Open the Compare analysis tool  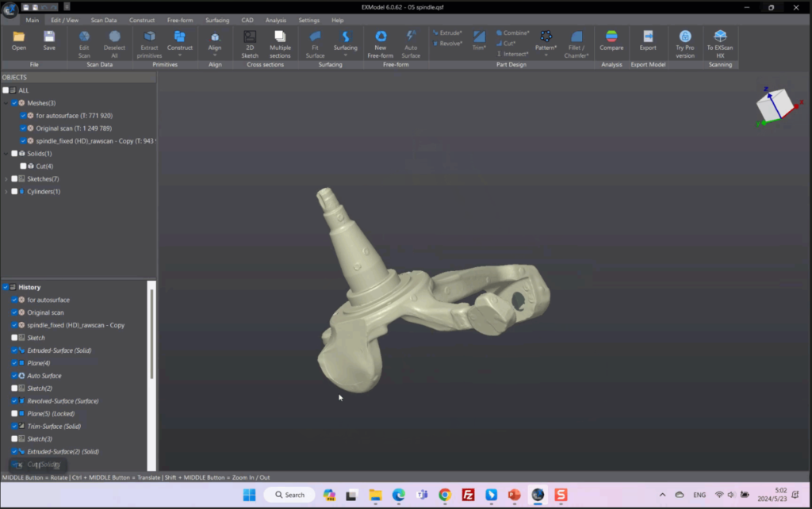[x=611, y=37]
